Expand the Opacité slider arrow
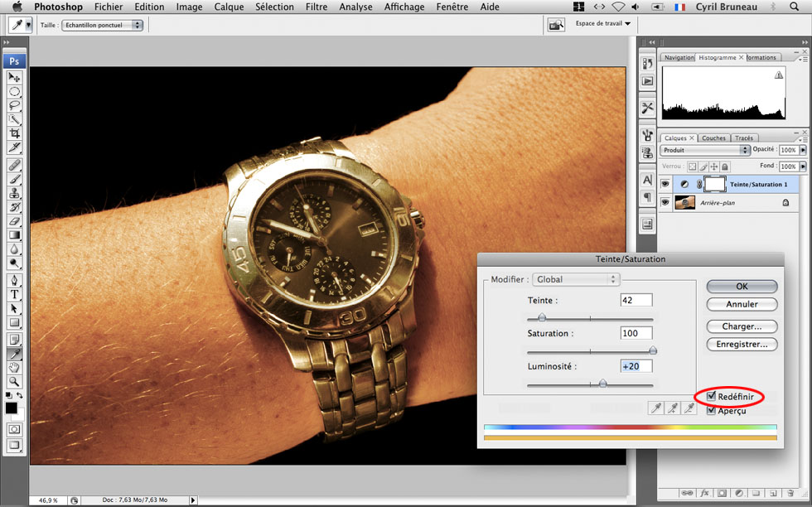This screenshot has height=507, width=812. (x=803, y=150)
